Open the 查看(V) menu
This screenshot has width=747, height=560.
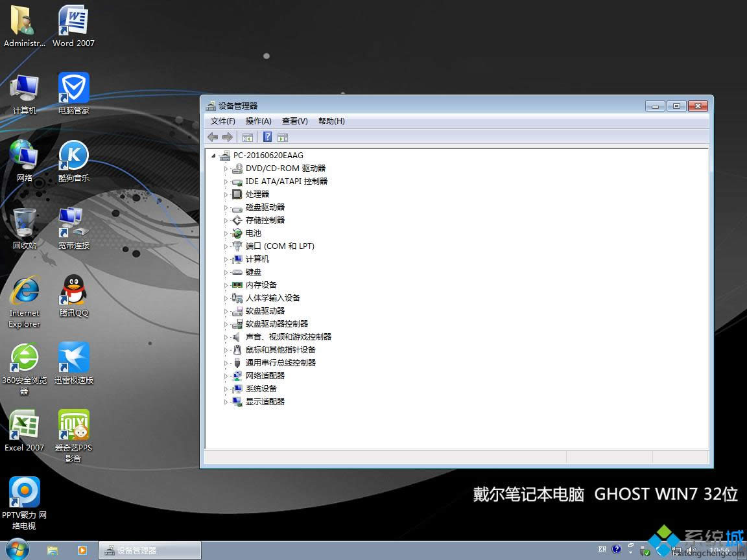point(294,121)
